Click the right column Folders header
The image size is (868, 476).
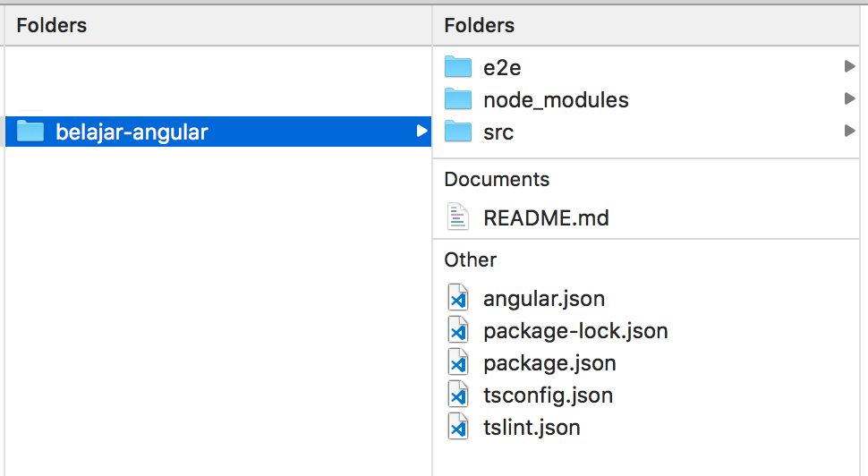pos(479,25)
